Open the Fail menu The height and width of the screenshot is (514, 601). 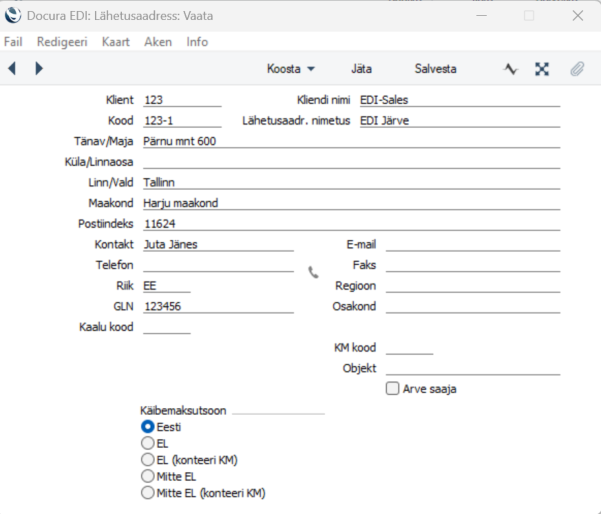pos(13,42)
